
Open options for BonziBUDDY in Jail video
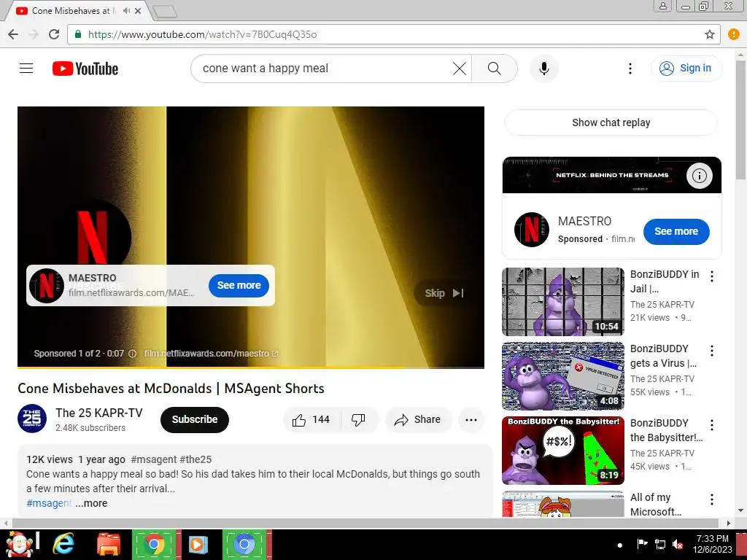point(712,276)
